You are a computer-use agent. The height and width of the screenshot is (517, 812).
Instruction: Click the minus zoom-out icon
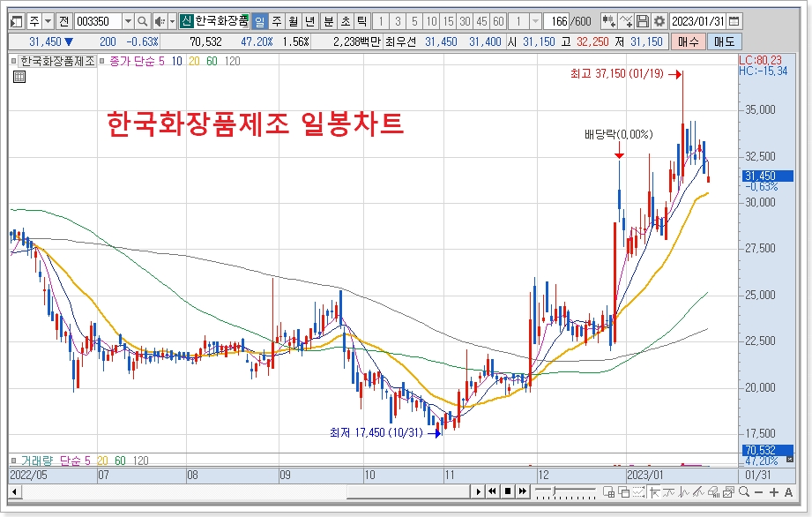759,492
